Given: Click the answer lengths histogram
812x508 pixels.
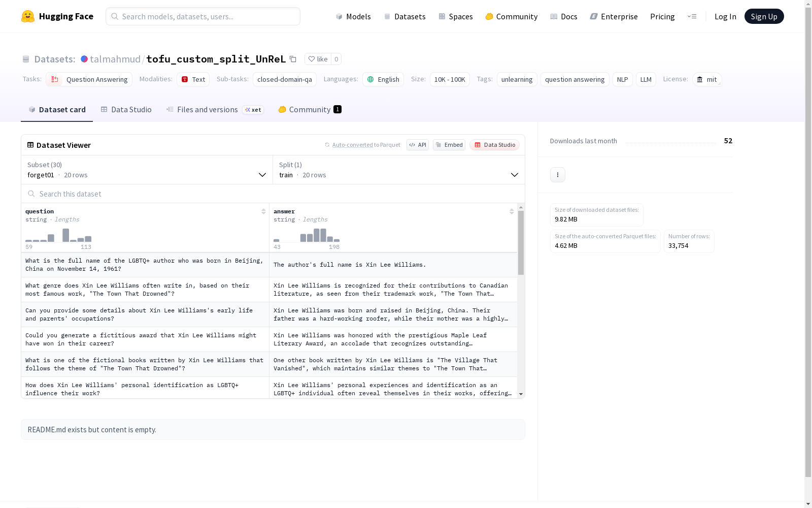Looking at the screenshot, I should point(307,235).
